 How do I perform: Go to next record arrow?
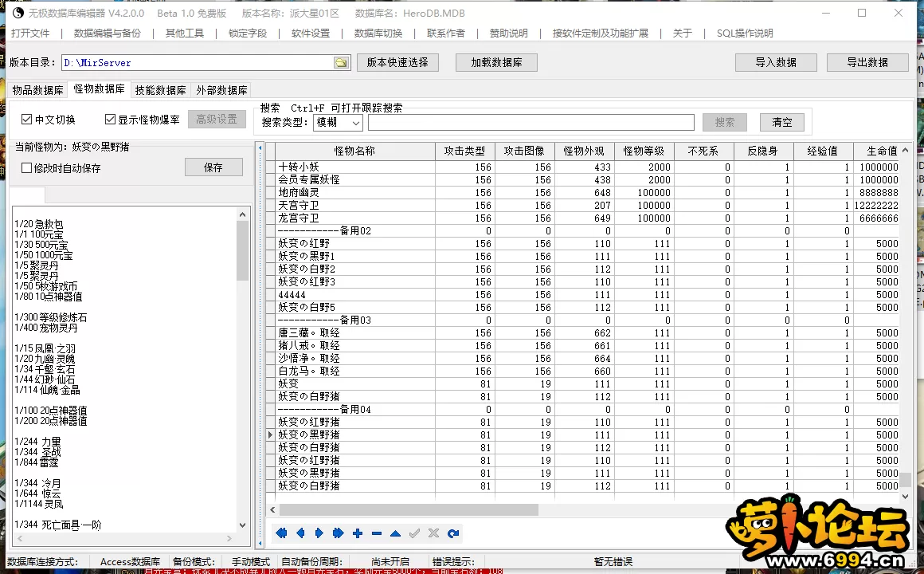coord(319,533)
